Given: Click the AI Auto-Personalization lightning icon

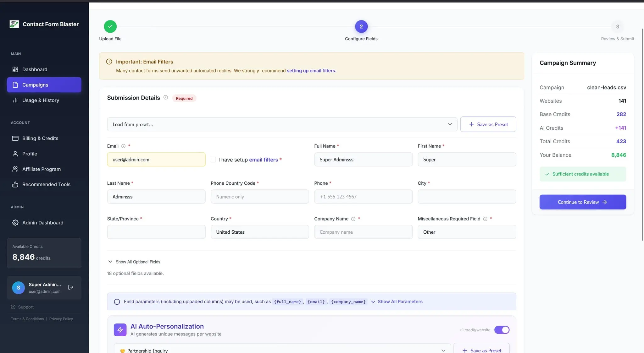Looking at the screenshot, I should coord(120,330).
